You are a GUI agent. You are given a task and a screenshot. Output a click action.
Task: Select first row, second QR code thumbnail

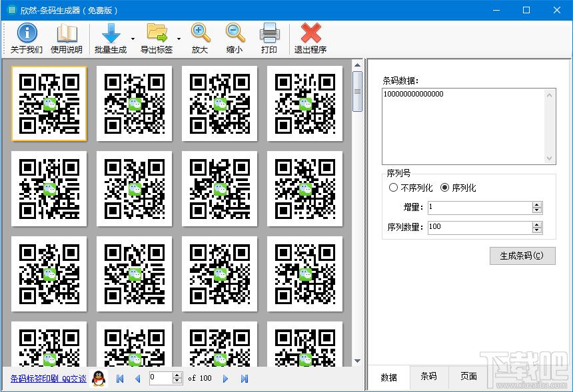point(135,103)
